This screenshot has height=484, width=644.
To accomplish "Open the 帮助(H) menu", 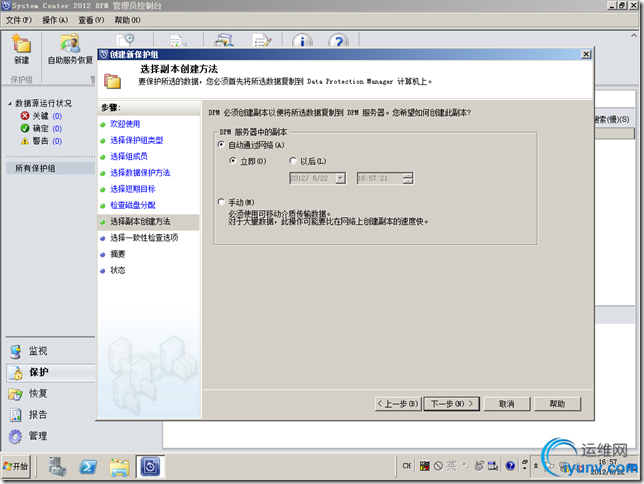I will [x=127, y=20].
